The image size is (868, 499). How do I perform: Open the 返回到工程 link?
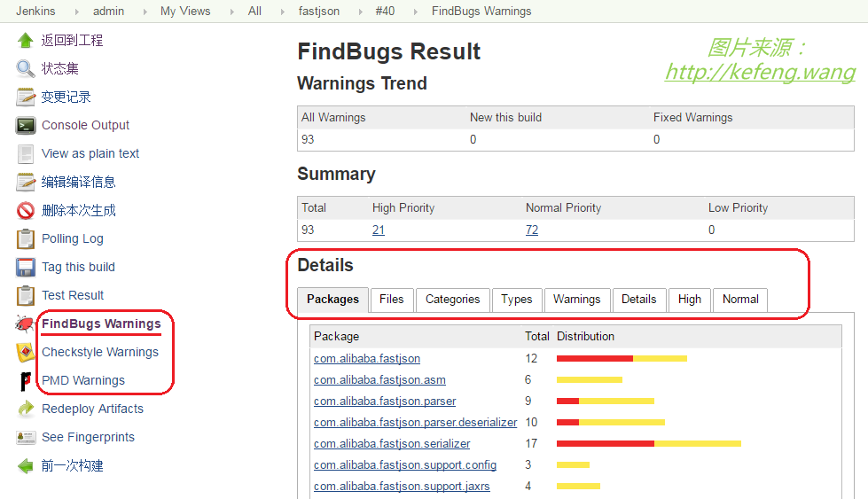(72, 41)
